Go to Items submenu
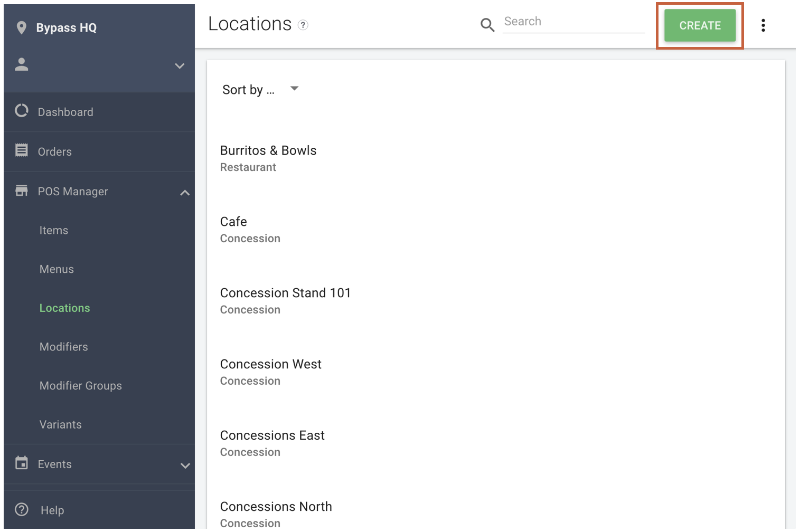This screenshot has height=532, width=809. click(x=54, y=230)
